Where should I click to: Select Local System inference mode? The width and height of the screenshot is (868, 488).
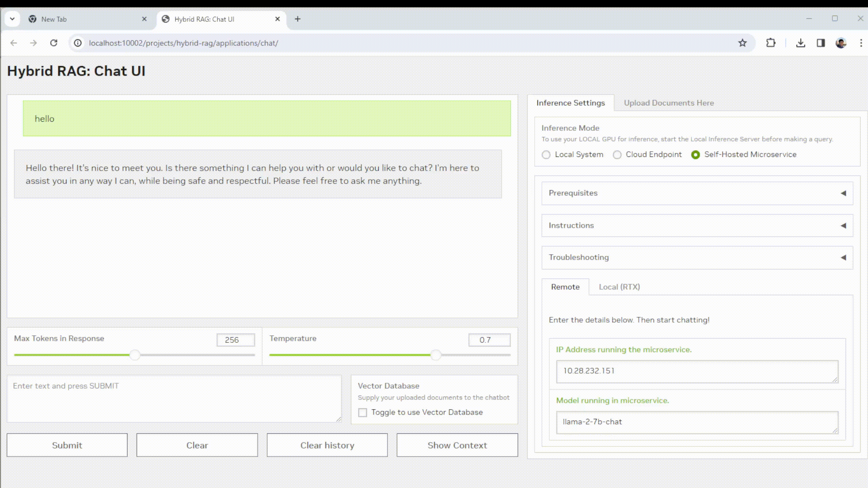coord(546,155)
